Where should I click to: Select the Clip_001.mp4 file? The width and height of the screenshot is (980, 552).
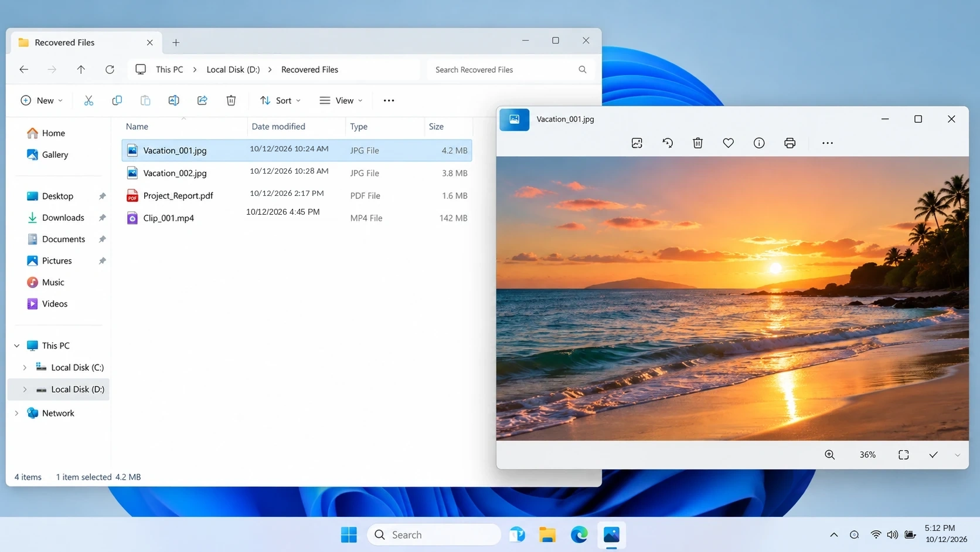tap(297, 218)
